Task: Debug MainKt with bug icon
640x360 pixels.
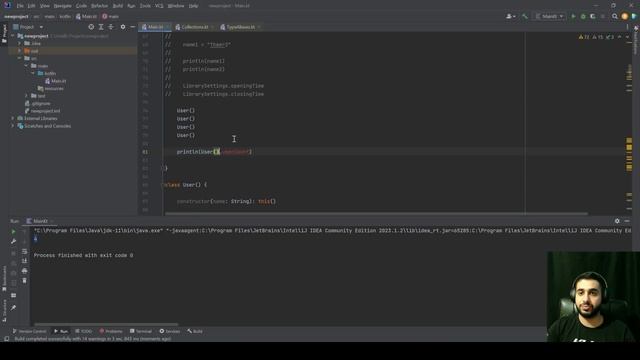Action: pyautogui.click(x=583, y=16)
